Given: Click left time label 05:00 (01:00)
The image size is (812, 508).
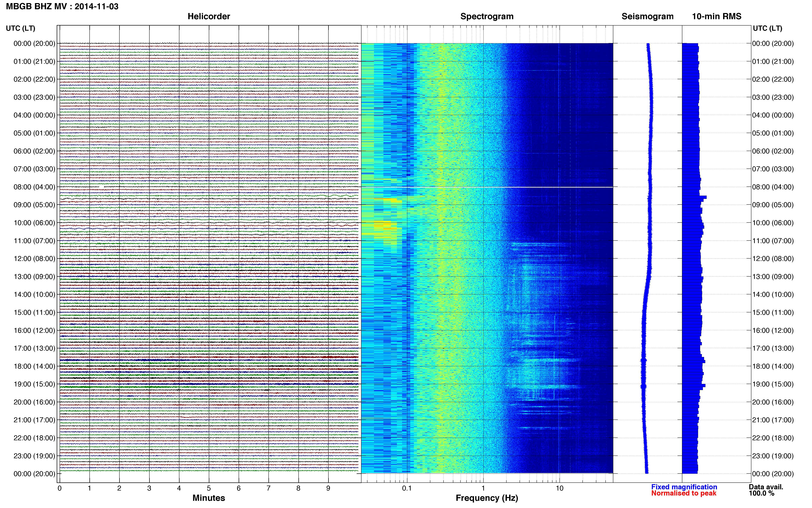Looking at the screenshot, I should coord(34,133).
